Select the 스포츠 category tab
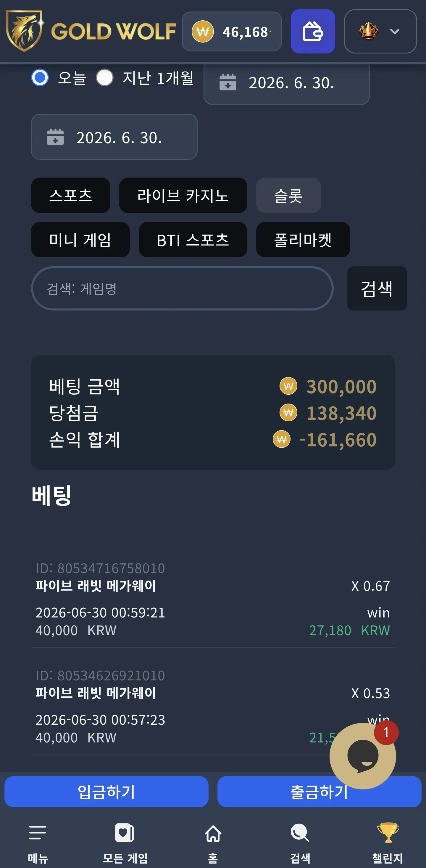This screenshot has height=868, width=426. coord(71,196)
